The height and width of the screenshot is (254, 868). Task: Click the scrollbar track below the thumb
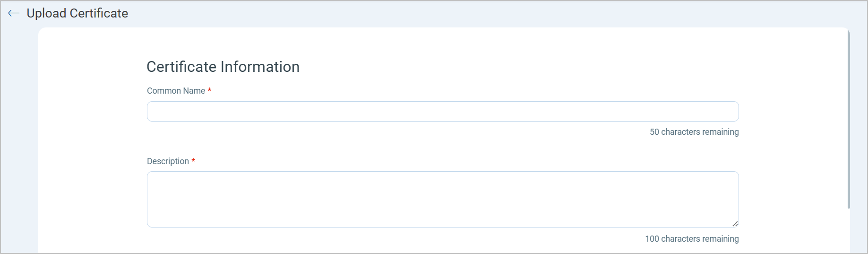(x=849, y=232)
